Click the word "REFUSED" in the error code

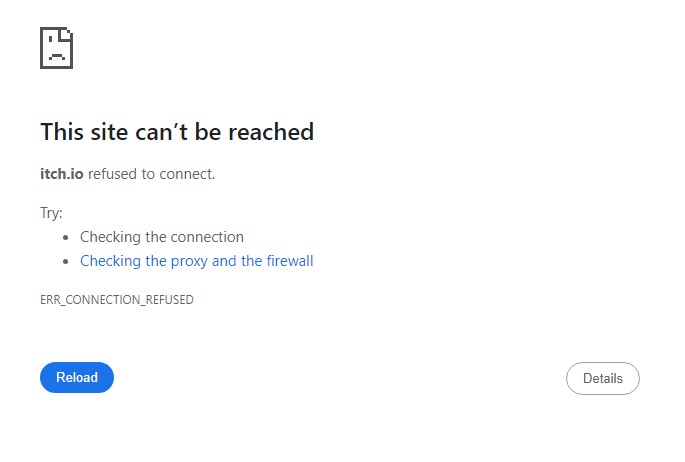pos(168,299)
